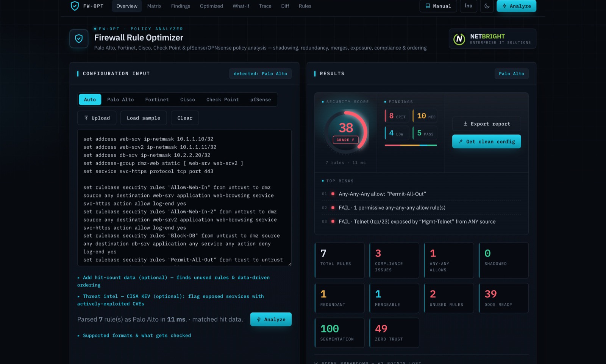Image resolution: width=606 pixels, height=364 pixels.
Task: Expand Supported formats & what gets checked
Action: [x=134, y=336]
